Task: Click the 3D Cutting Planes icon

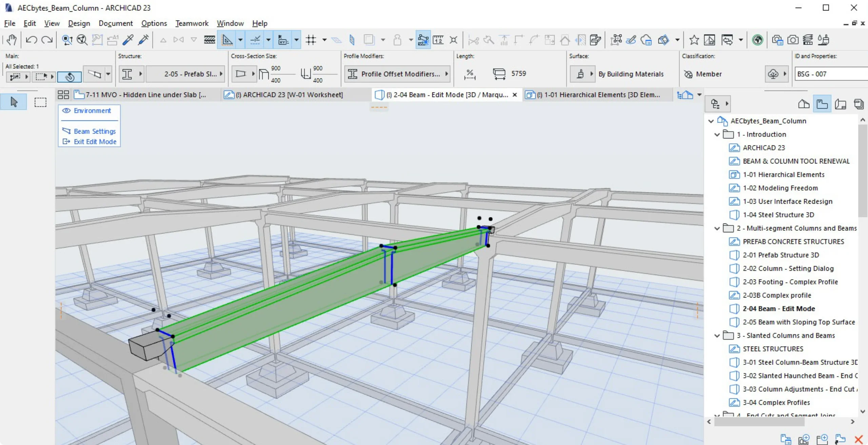Action: tap(664, 40)
